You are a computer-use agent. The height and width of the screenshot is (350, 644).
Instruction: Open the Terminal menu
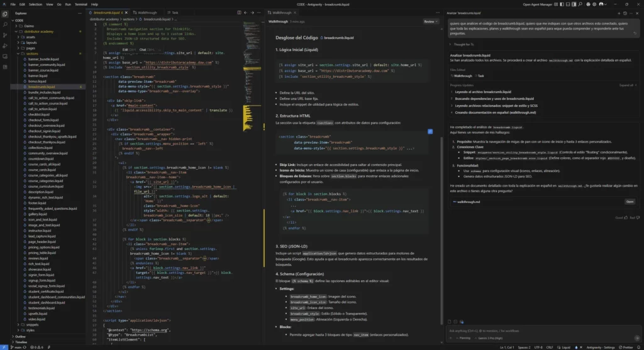[80, 4]
